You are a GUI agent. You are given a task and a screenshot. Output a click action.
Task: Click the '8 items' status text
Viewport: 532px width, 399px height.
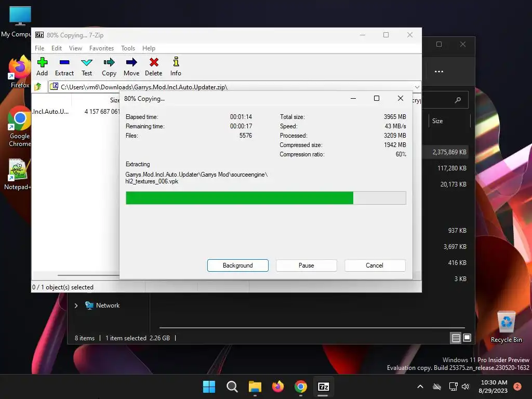(85, 338)
